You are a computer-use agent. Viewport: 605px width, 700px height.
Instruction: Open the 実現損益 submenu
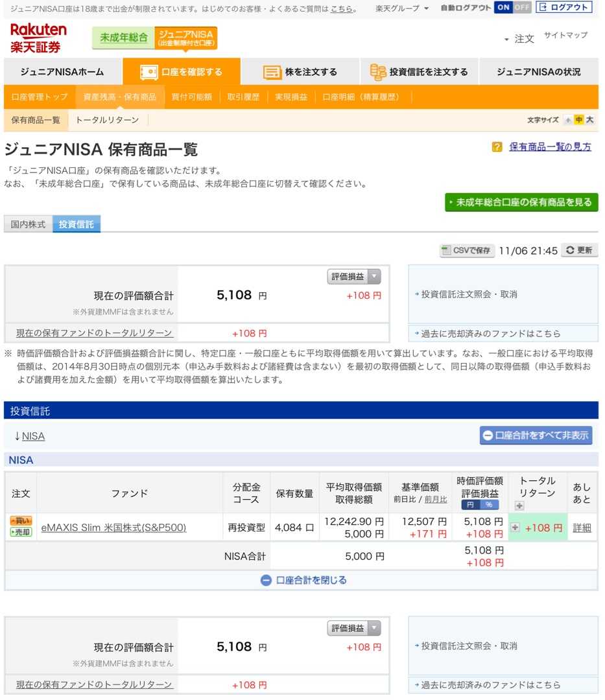(x=291, y=97)
